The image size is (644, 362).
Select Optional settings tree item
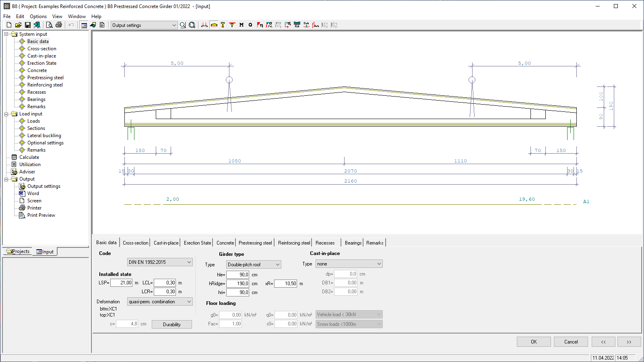45,143
